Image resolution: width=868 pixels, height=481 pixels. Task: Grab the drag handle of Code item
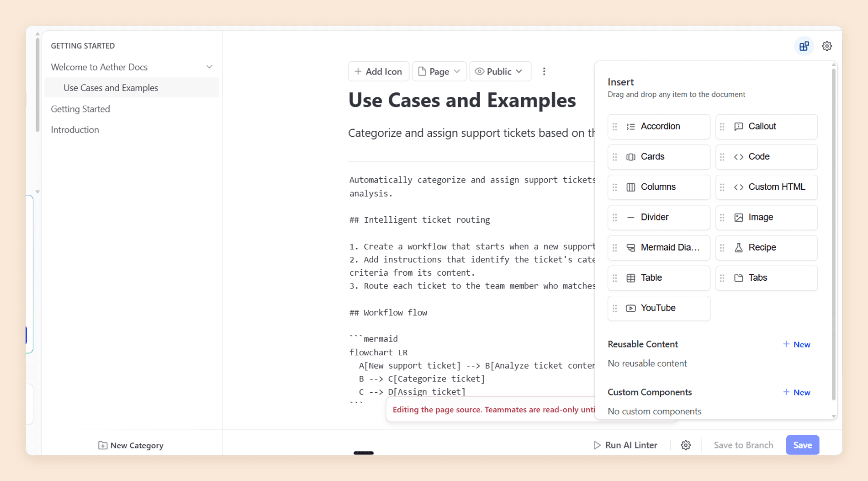click(722, 157)
